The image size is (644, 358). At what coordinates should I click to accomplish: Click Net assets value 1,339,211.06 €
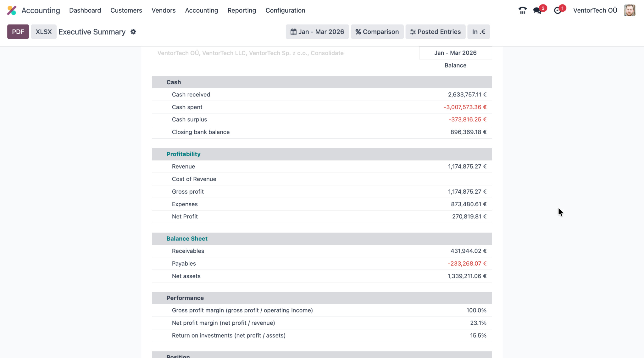pos(467,276)
